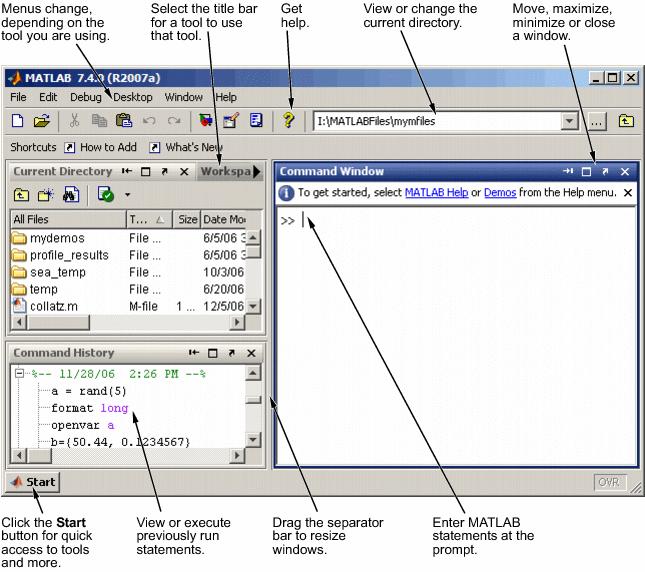Find files with the binoculars icon
Screen dimensions: 645x572
point(71,195)
